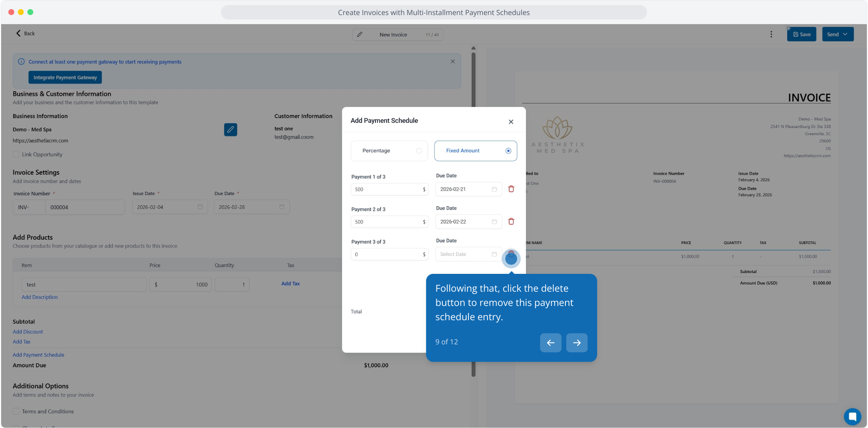Viewport: 868px width, 428px height.
Task: Enable the Link Opportunity checkbox
Action: click(16, 155)
